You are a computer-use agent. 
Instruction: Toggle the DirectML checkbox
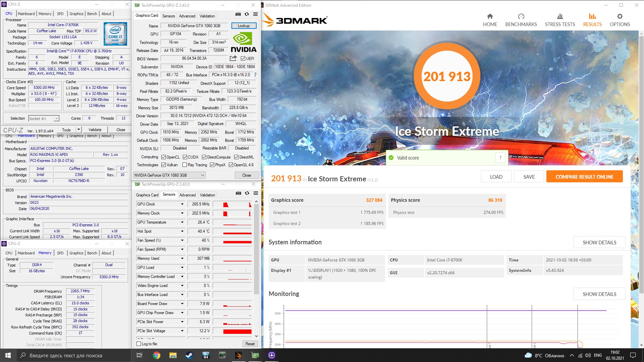tap(236, 157)
